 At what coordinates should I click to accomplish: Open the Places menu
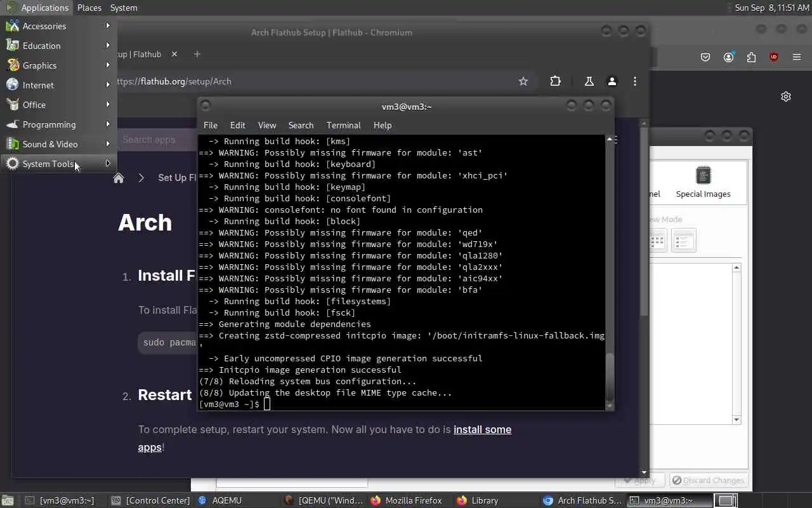[x=89, y=8]
